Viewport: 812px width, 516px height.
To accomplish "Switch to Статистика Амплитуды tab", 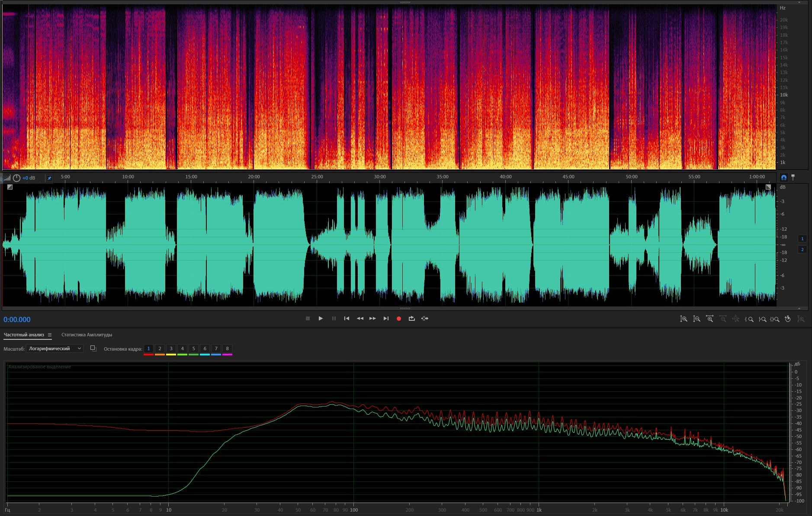I will tap(87, 335).
